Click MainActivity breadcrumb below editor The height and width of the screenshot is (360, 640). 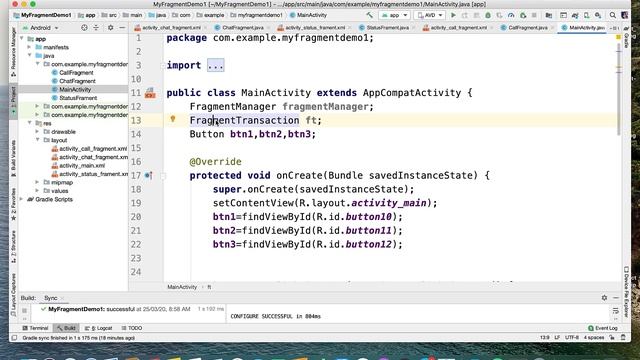(x=182, y=287)
